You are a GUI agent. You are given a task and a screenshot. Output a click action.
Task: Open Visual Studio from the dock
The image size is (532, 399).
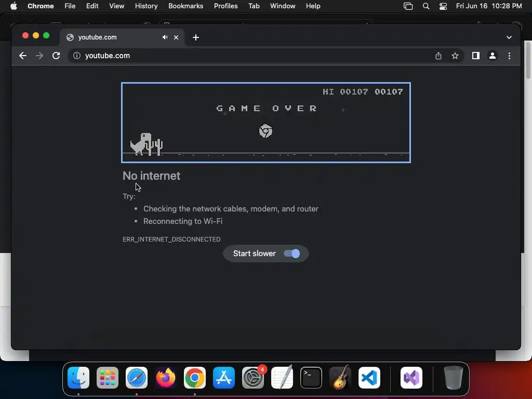[x=411, y=378]
